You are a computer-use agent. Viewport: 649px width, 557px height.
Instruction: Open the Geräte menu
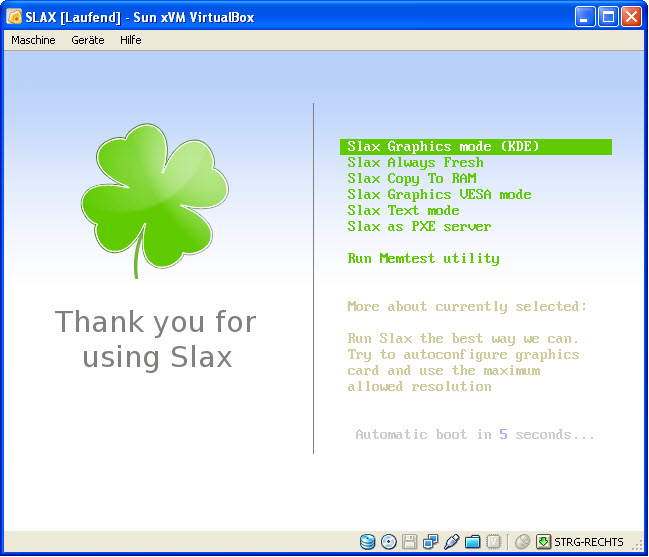(x=88, y=40)
